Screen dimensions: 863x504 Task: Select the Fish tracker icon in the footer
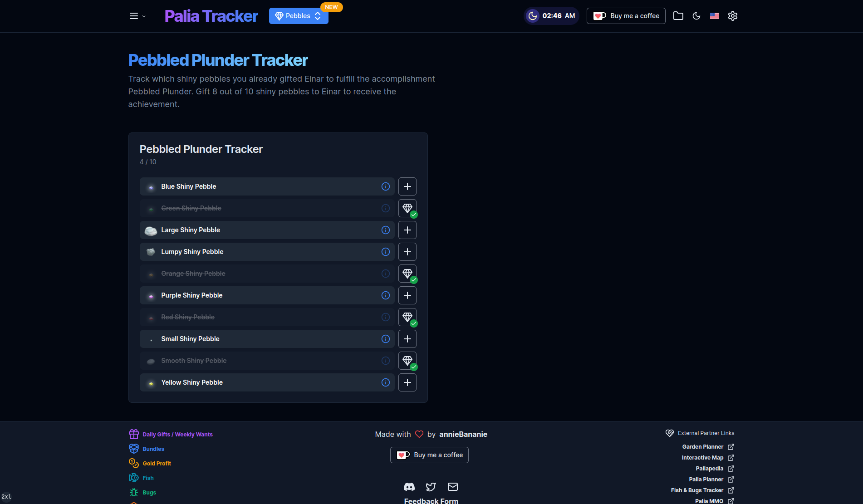pos(134,478)
